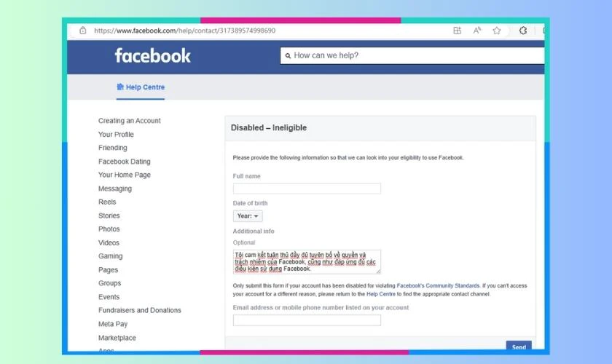Click the Read aloud icon in address bar
This screenshot has height=364, width=612.
[477, 31]
